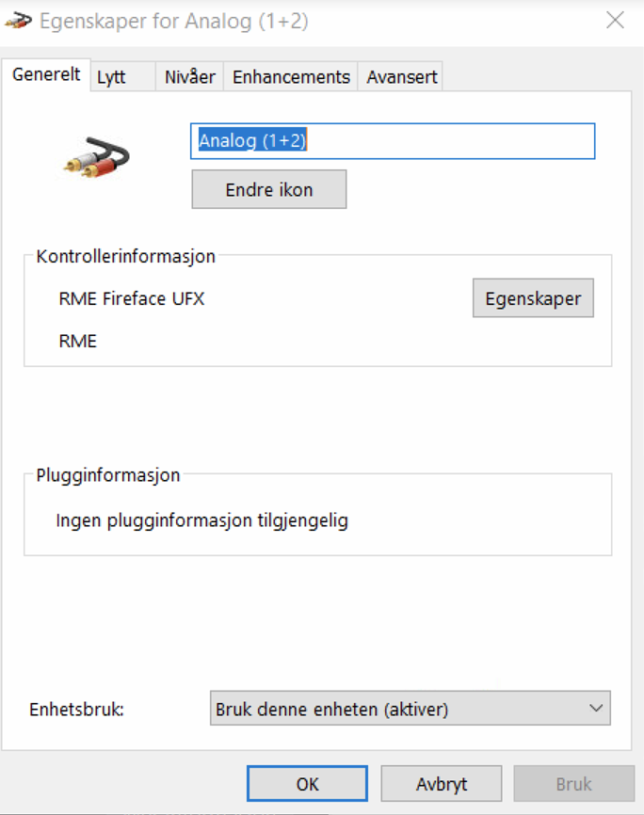
Task: Confirm with the OK button
Action: point(307,783)
